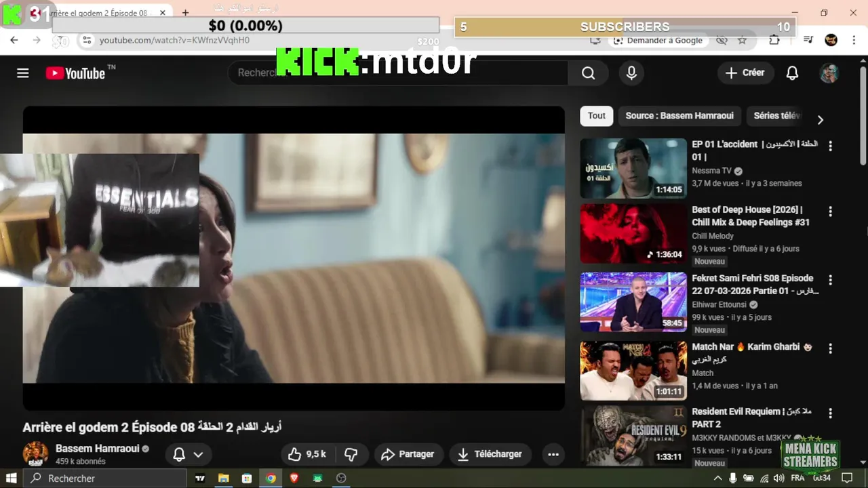Open Microsoft Store from the taskbar

[247, 478]
